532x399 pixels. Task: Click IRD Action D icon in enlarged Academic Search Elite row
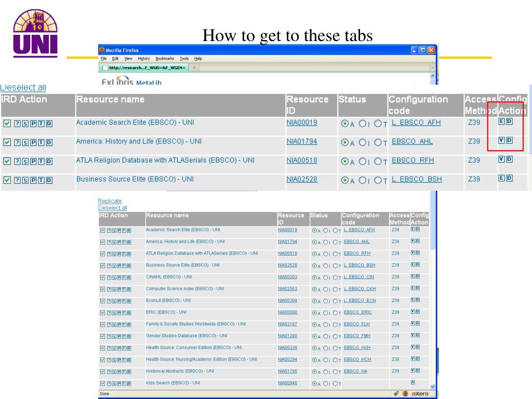click(49, 124)
